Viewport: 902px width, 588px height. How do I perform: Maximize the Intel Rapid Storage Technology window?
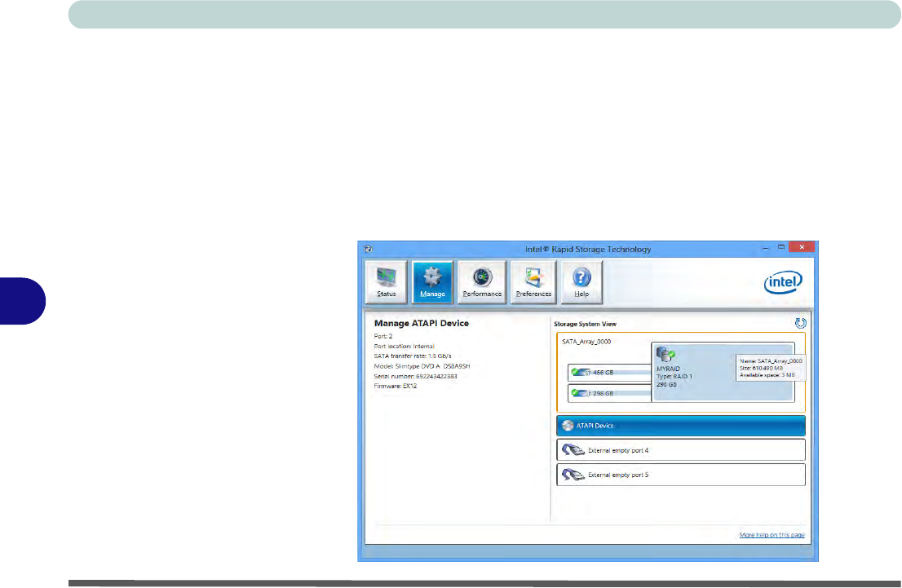click(780, 247)
